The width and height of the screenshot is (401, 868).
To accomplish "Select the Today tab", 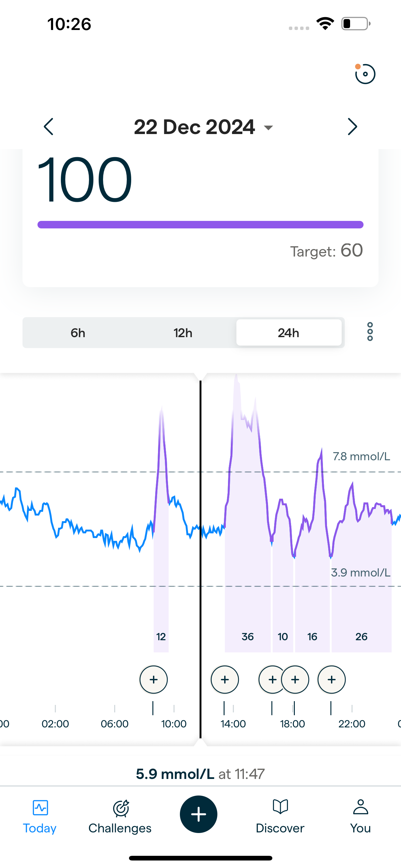I will coord(40,816).
